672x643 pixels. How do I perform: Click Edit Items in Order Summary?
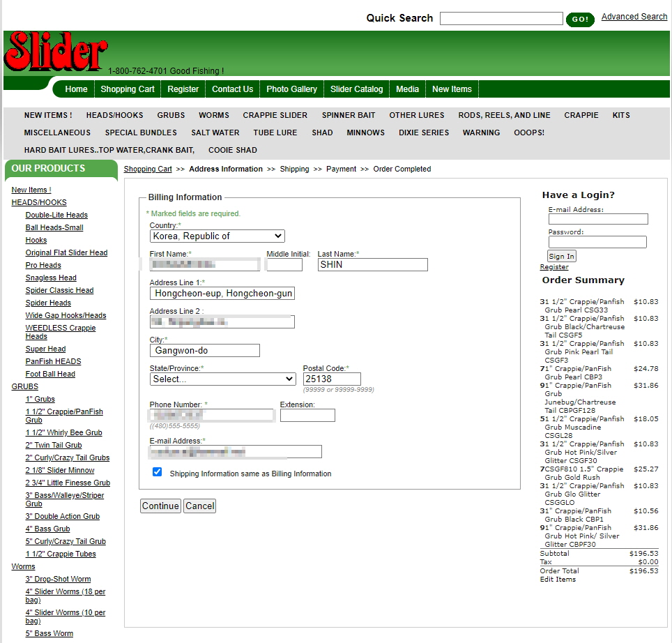(558, 579)
